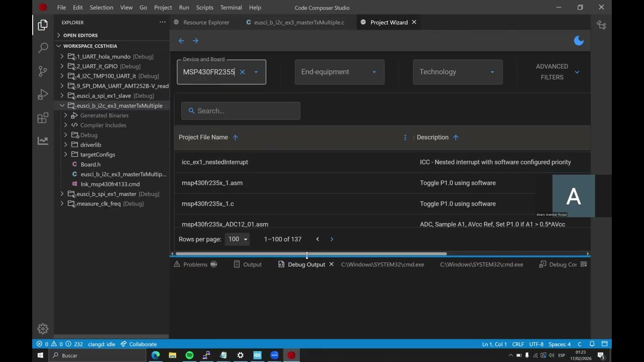The image size is (644, 362).
Task: Open the Search view in activity bar
Action: pos(43,48)
